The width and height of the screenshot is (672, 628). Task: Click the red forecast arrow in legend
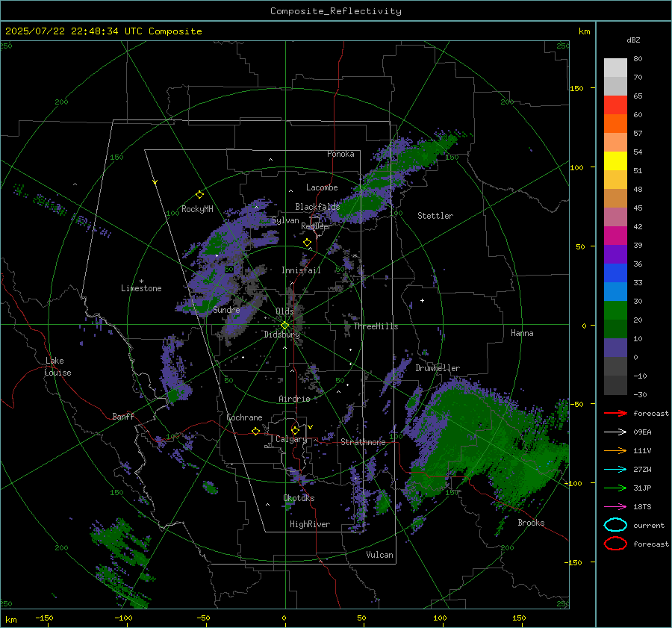click(615, 413)
